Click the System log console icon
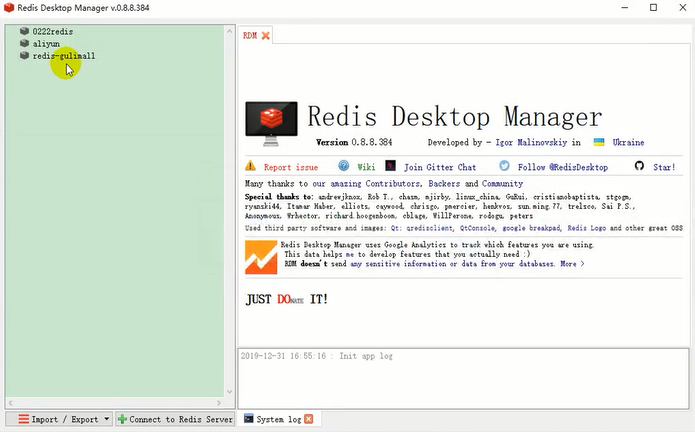This screenshot has width=695, height=432. (x=249, y=418)
